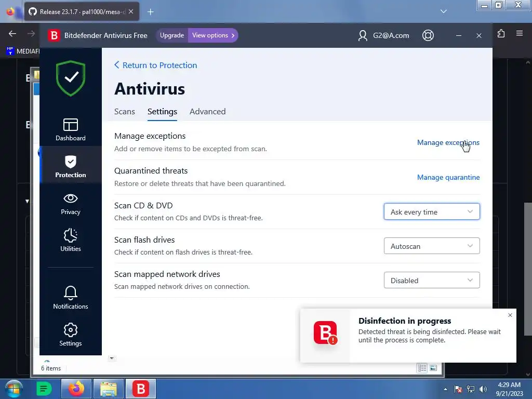Open the Scan CD & DVD dropdown
The height and width of the screenshot is (399, 532).
pyautogui.click(x=432, y=212)
